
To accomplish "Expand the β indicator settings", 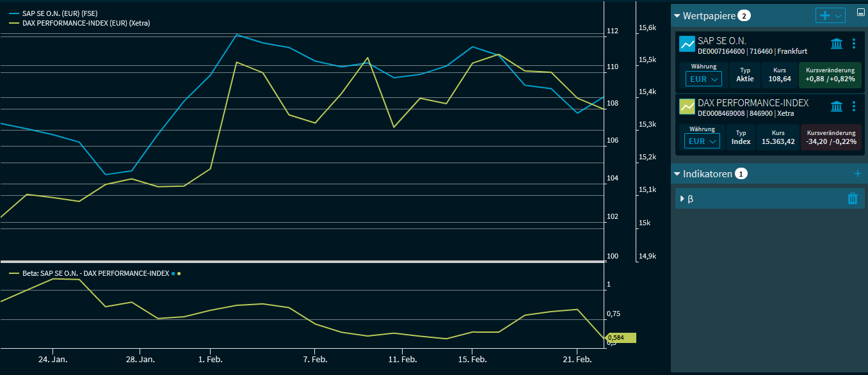I will coord(682,199).
